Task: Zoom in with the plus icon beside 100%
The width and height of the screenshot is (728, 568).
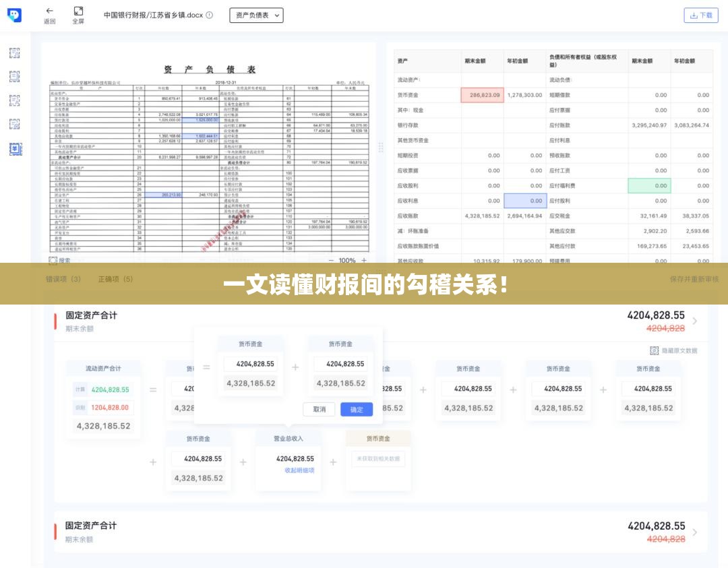Action: 364,260
